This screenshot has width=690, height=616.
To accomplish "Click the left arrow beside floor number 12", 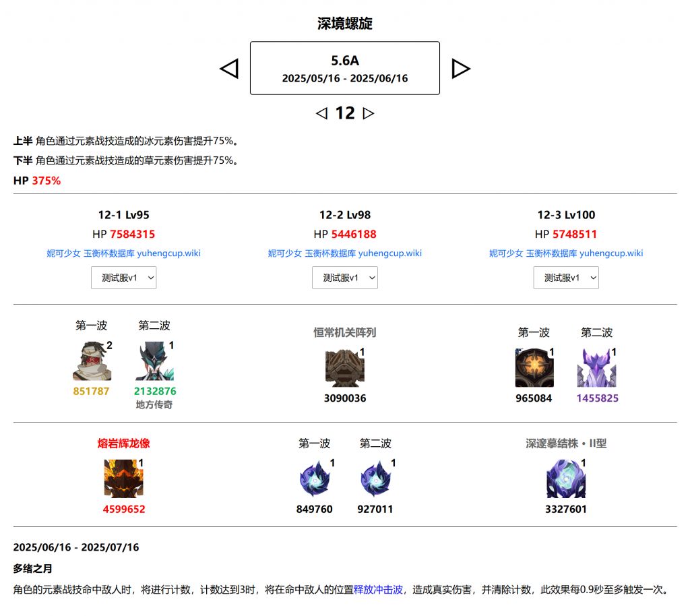I will coord(321,113).
